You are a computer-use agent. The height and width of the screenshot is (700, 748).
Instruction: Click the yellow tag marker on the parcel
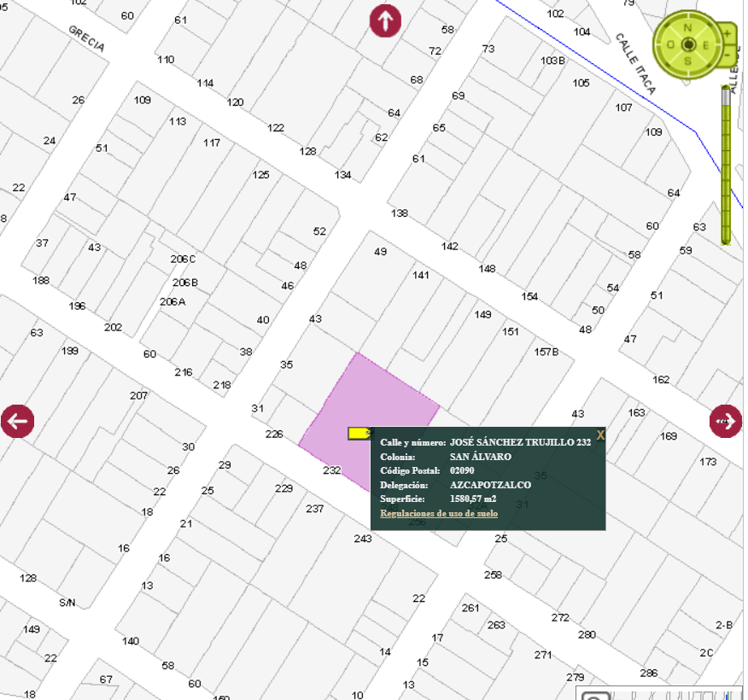360,433
